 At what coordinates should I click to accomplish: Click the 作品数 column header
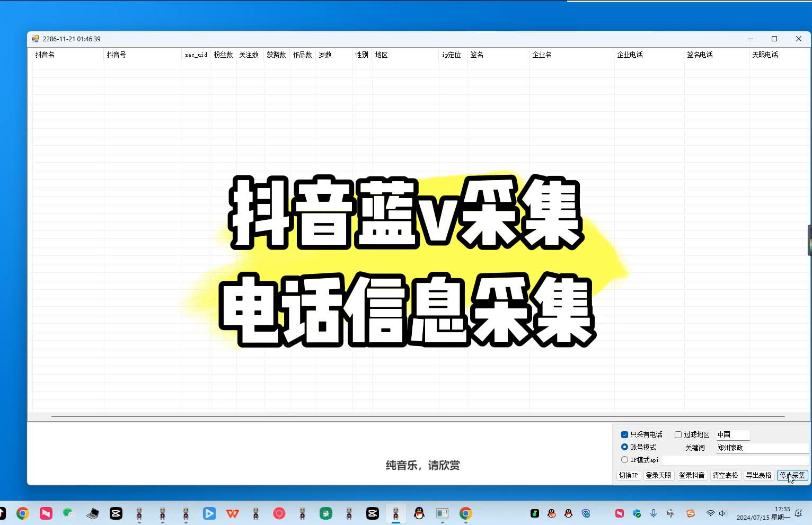coord(303,55)
